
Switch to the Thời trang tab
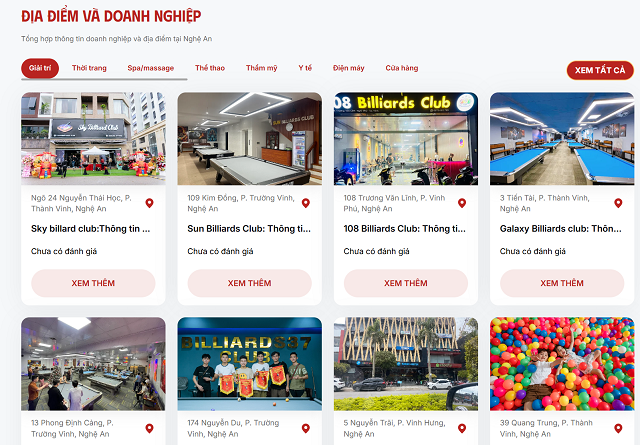89,68
